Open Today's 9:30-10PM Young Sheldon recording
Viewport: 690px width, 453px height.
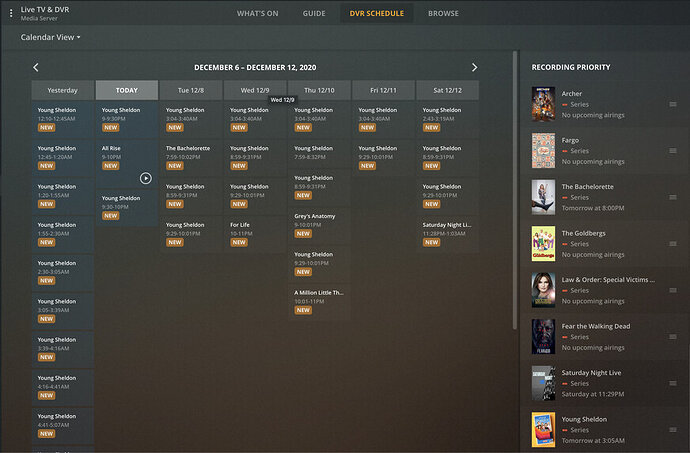[x=127, y=208]
